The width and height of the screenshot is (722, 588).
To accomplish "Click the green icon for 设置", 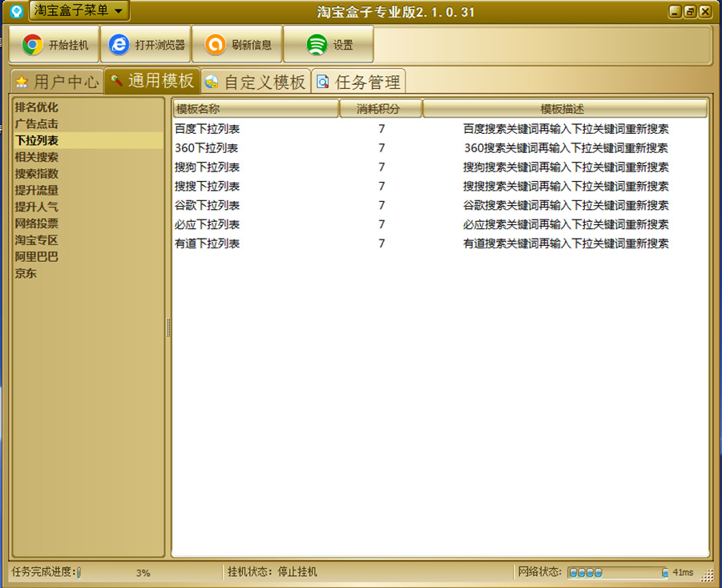I will [317, 45].
